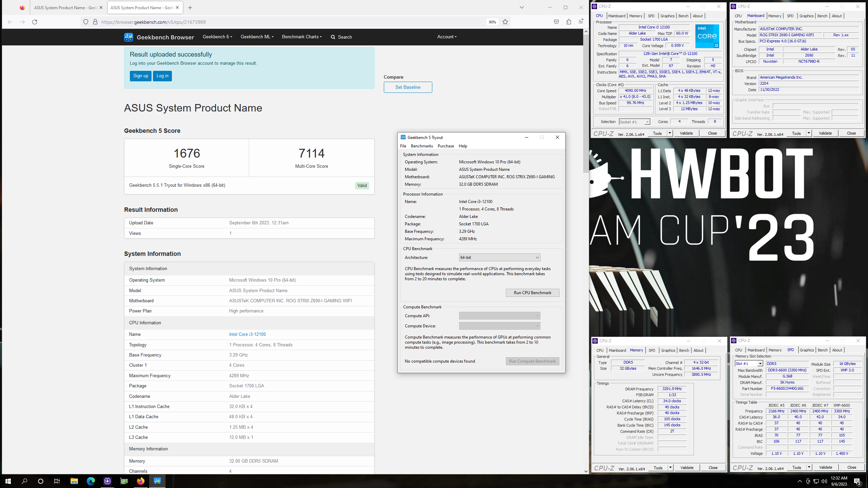Launch Microsoft Edge from taskbar
The width and height of the screenshot is (868, 488).
[x=91, y=481]
